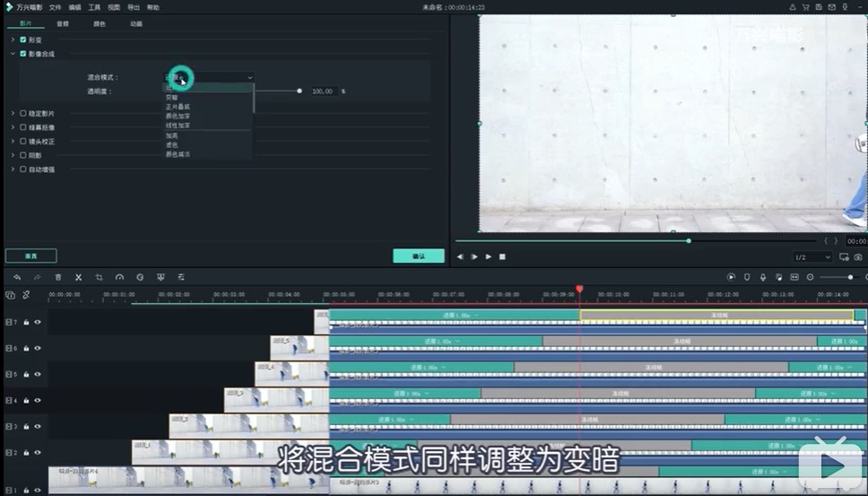868x496 pixels.
Task: Expand the 镜头校正 section chevron
Action: tap(13, 141)
